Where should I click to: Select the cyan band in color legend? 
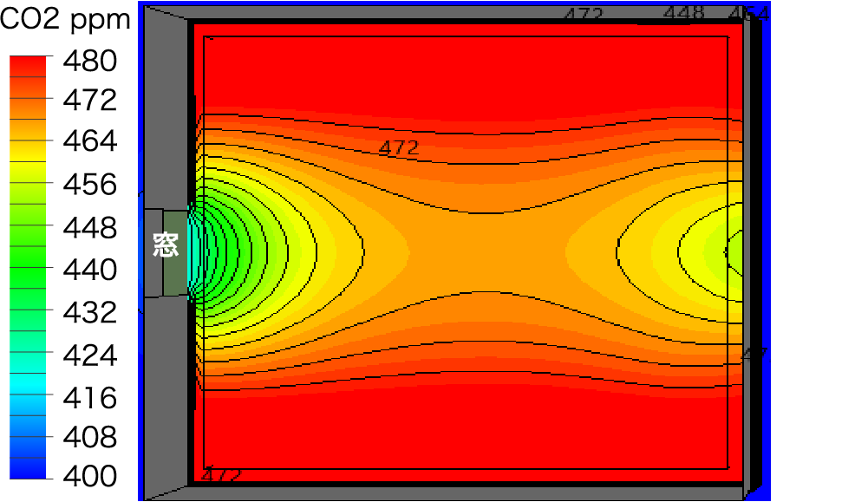(28, 383)
